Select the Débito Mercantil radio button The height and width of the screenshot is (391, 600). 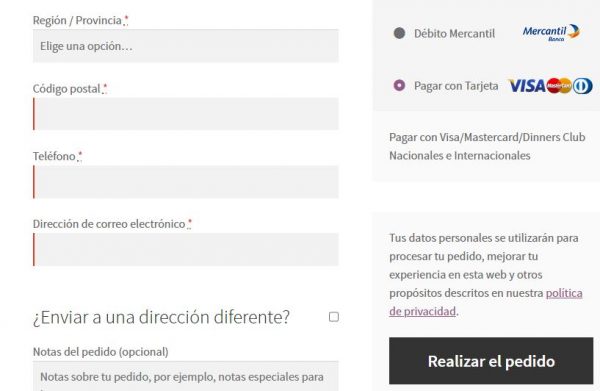[399, 33]
